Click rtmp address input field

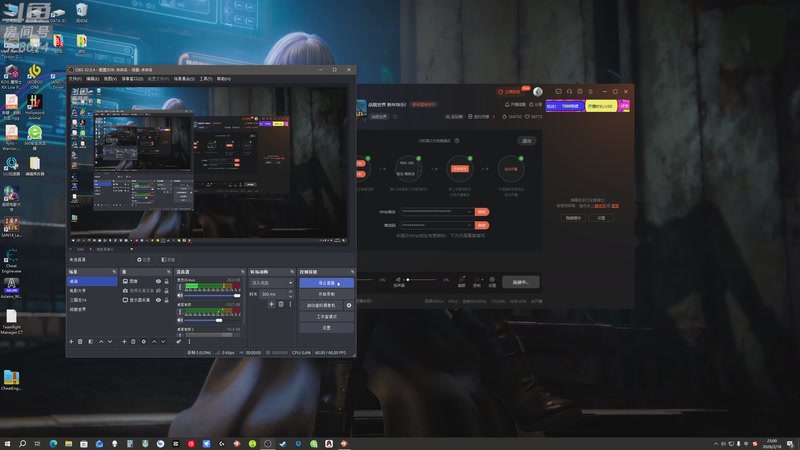[437, 211]
